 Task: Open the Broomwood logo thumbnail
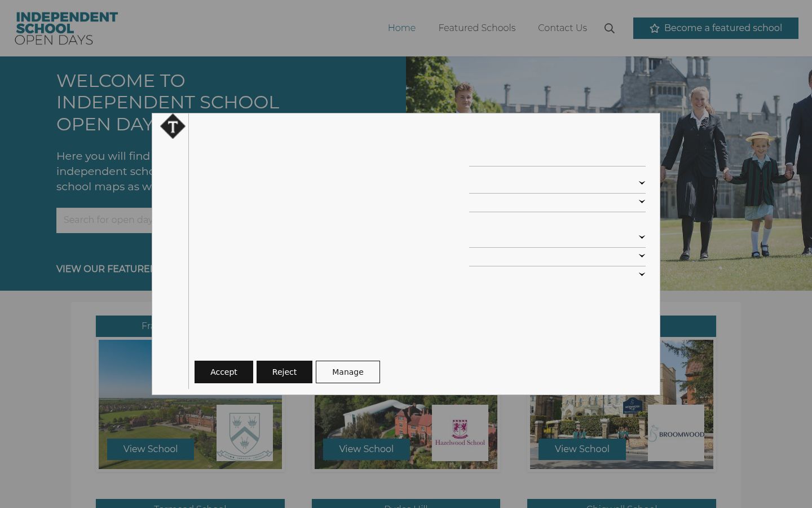(676, 433)
